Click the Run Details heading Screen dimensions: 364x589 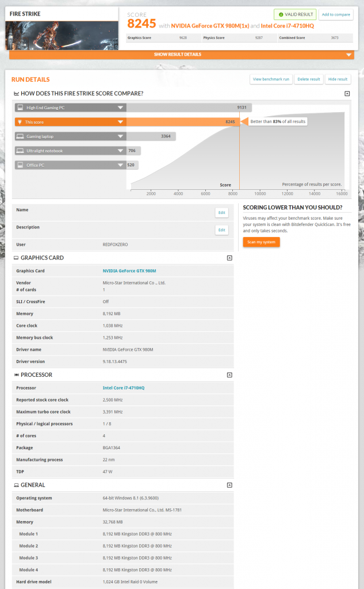30,79
